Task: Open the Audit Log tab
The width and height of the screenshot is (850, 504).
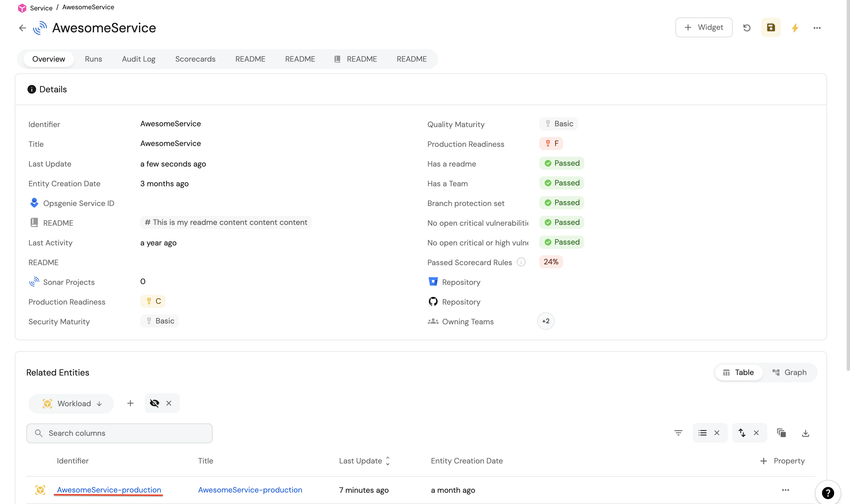Action: [138, 59]
